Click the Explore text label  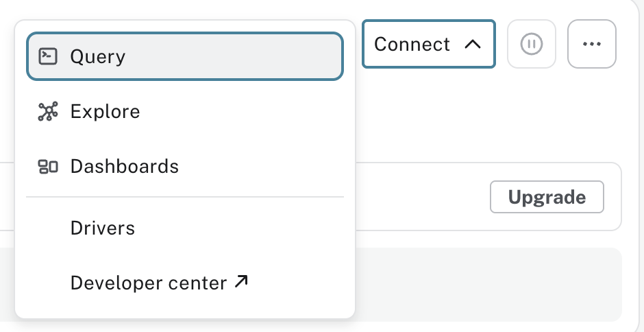click(105, 112)
